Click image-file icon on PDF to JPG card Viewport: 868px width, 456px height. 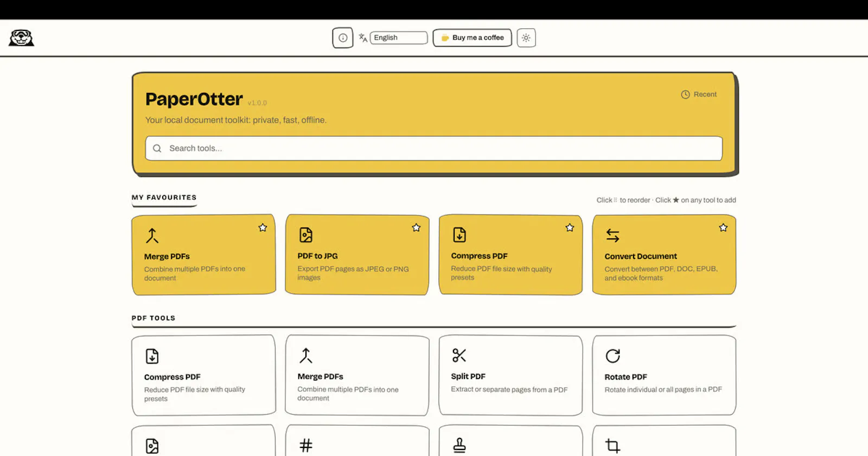[x=306, y=235]
